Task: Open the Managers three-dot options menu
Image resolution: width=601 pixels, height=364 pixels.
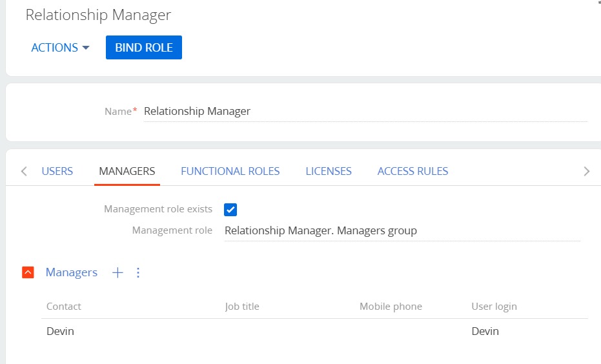Action: [138, 273]
